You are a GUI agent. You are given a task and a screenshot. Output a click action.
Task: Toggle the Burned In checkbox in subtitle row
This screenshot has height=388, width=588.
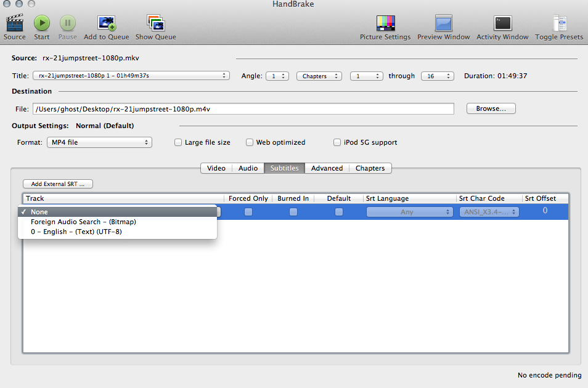tap(293, 212)
